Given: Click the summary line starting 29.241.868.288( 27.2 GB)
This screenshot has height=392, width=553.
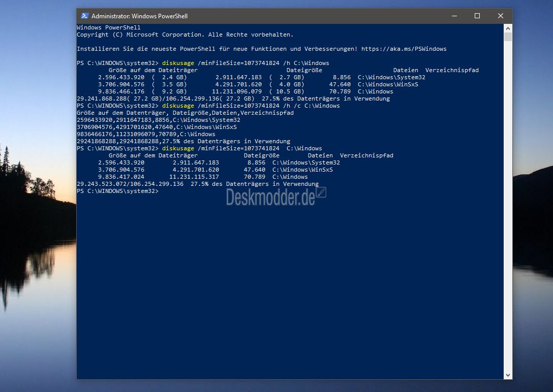Looking at the screenshot, I should coord(233,99).
